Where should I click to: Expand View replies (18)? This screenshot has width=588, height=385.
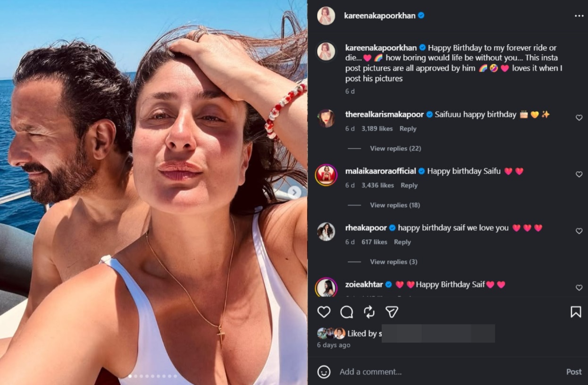(x=395, y=205)
